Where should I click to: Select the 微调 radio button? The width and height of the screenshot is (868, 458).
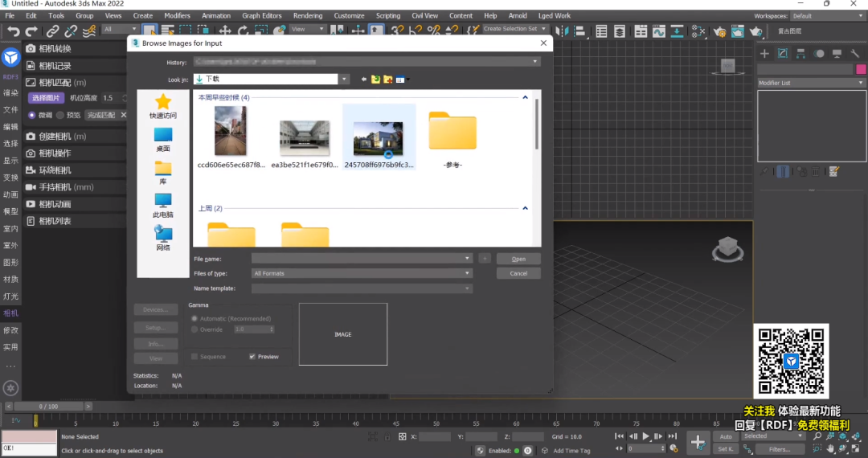point(31,115)
